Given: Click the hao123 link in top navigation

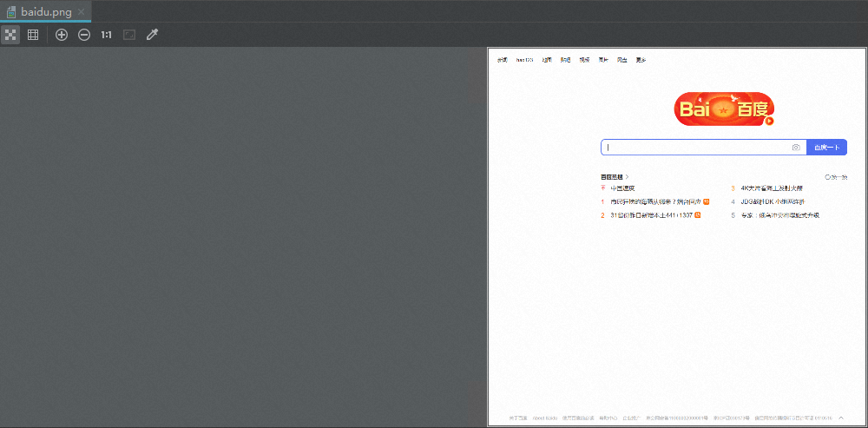Looking at the screenshot, I should [524, 60].
